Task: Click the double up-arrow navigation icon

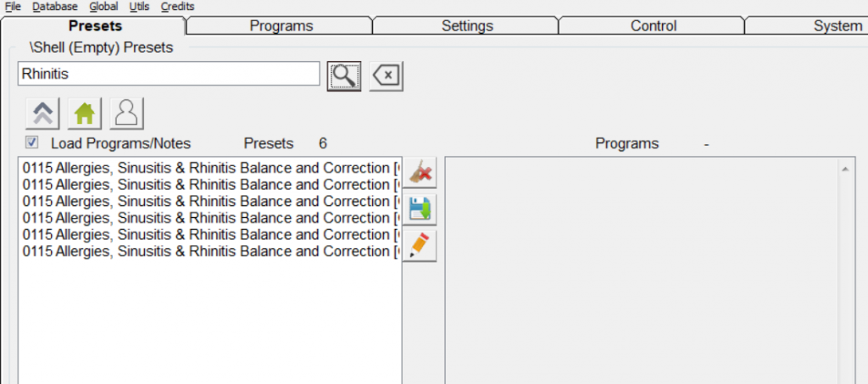Action: point(42,112)
